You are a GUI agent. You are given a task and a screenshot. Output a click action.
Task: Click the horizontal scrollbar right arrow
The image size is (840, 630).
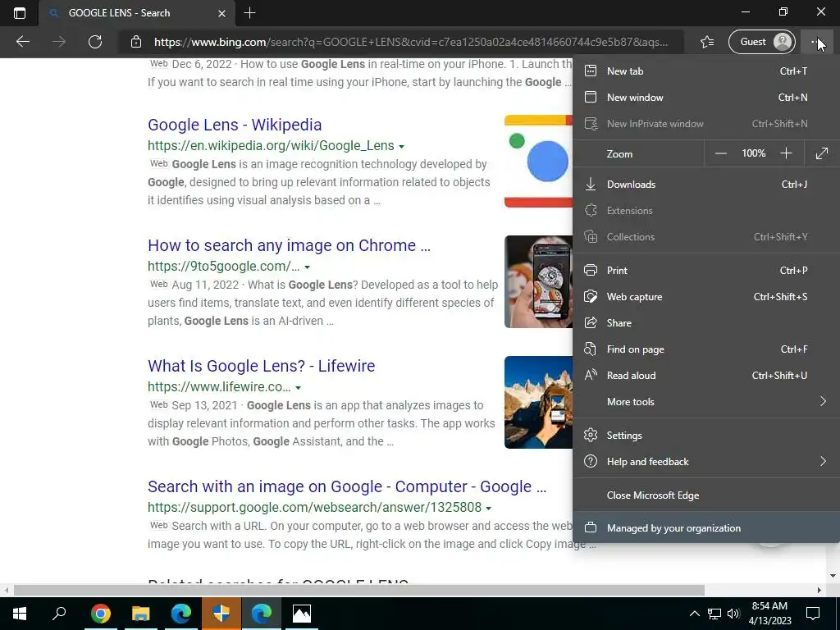point(819,591)
